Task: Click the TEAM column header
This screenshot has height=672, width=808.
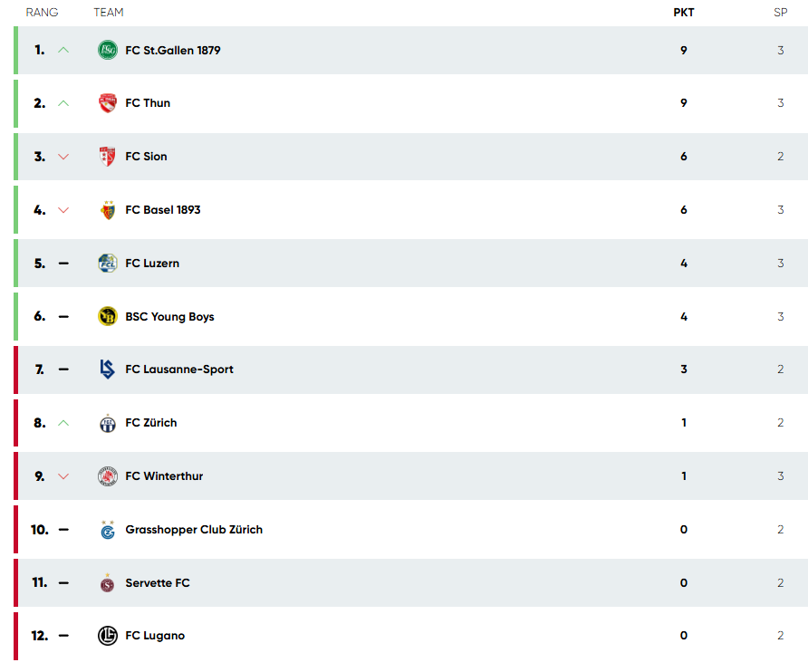Action: (x=108, y=13)
